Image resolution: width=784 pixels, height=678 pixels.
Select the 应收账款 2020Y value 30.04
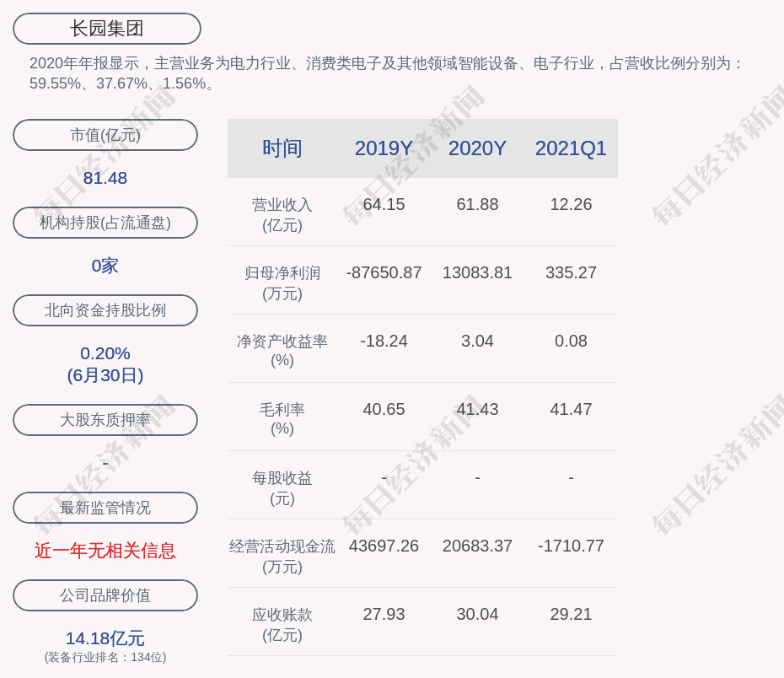coord(477,615)
